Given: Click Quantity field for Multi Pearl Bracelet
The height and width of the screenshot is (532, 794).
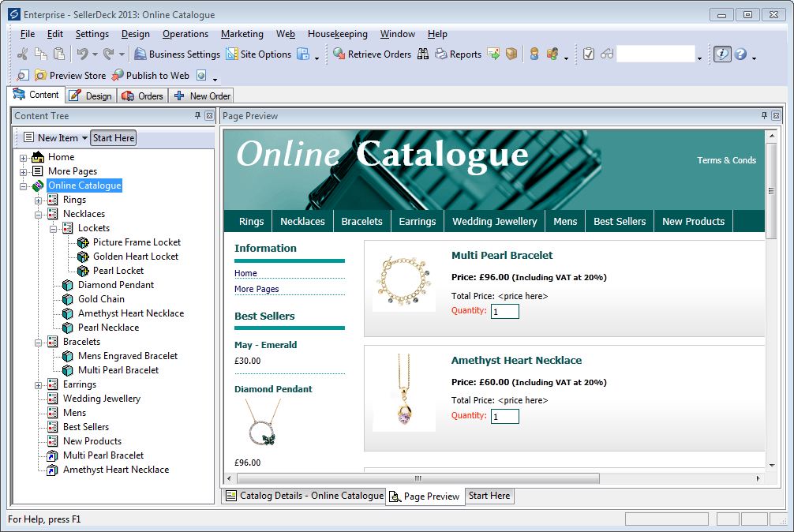Looking at the screenshot, I should (505, 312).
